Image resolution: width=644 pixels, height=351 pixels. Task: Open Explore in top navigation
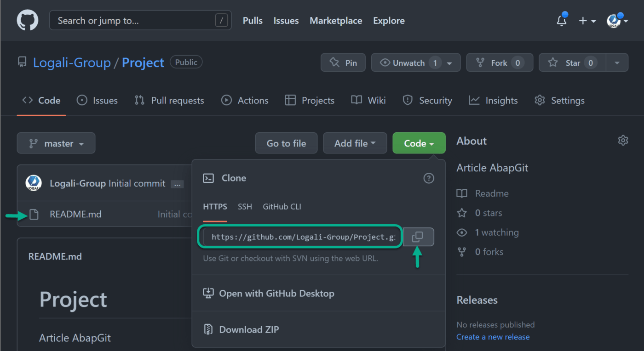coord(389,21)
